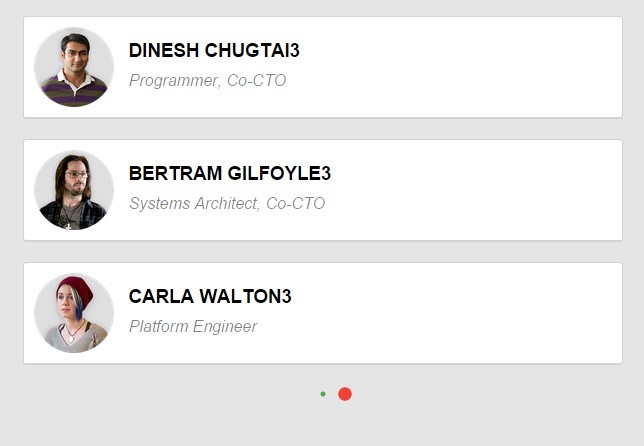The height and width of the screenshot is (446, 644).
Task: Select the large red pagination dot
Action: click(x=345, y=394)
